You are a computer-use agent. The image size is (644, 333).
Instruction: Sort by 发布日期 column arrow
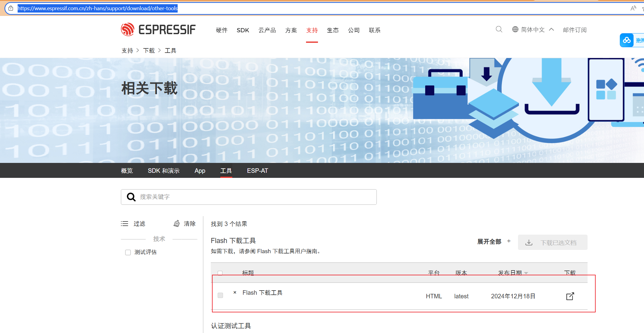point(526,273)
